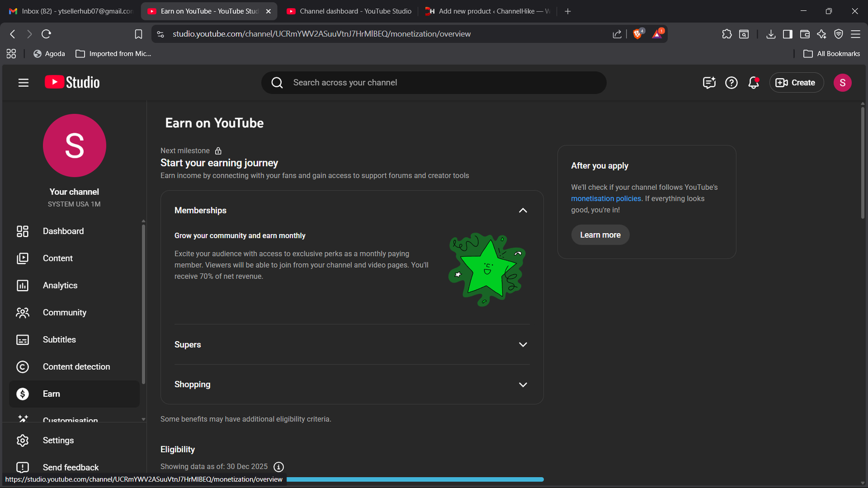The image size is (868, 488).
Task: Expand the Supers section
Action: point(522,345)
